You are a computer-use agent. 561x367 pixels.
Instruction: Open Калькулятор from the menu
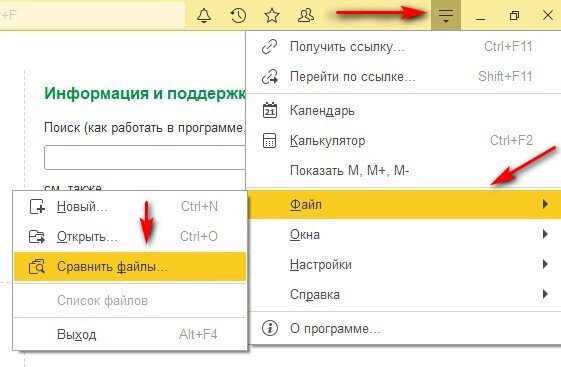404,140
